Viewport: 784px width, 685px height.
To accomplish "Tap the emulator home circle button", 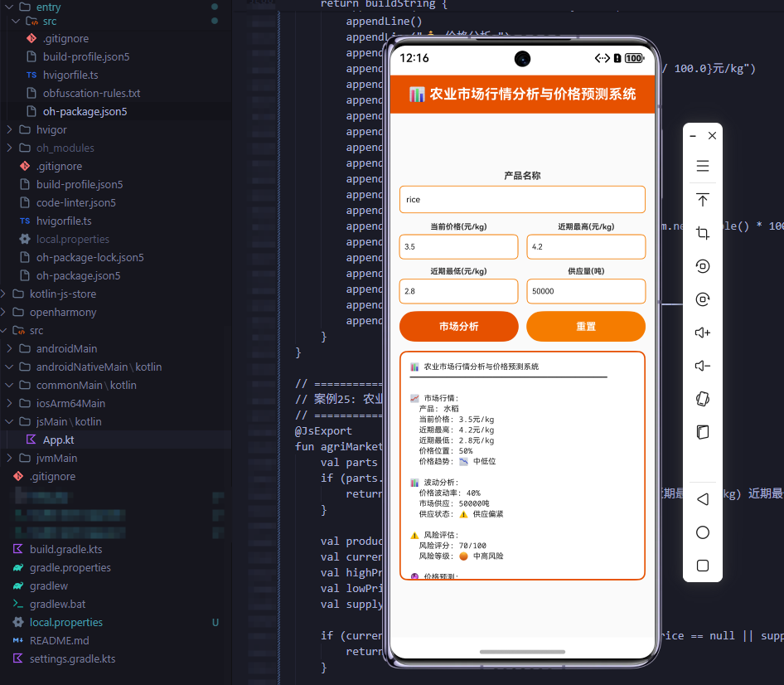I will 703,532.
